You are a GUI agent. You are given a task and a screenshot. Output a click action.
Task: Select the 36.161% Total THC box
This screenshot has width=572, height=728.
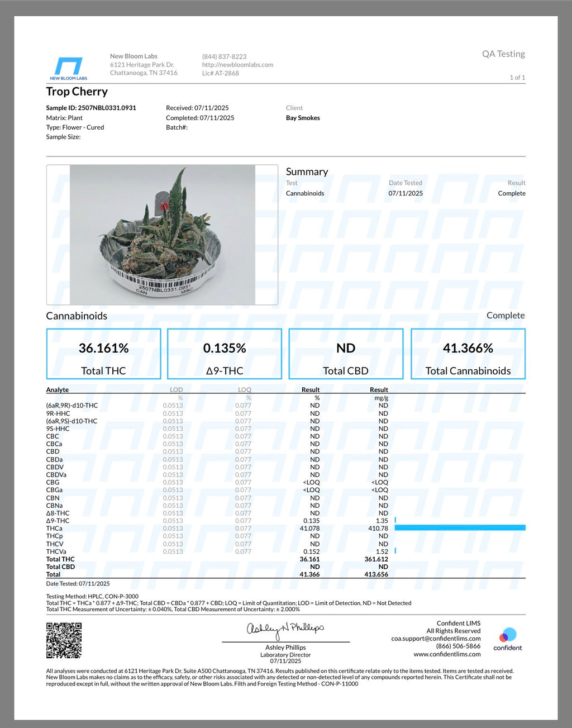pyautogui.click(x=103, y=354)
